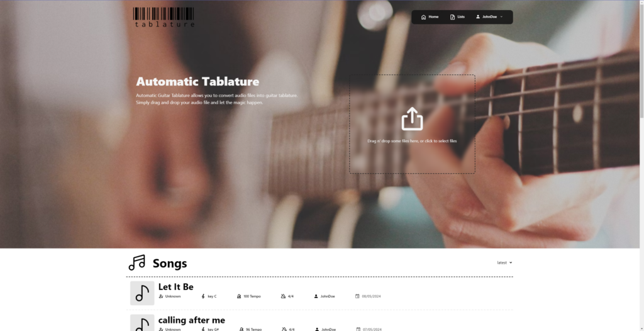
Task: Click the metronome icon beside 100 Tempo
Action: click(x=238, y=296)
